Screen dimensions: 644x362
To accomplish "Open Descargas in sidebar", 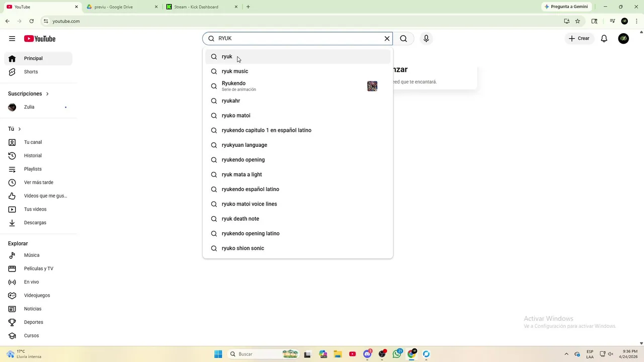I will point(38,223).
